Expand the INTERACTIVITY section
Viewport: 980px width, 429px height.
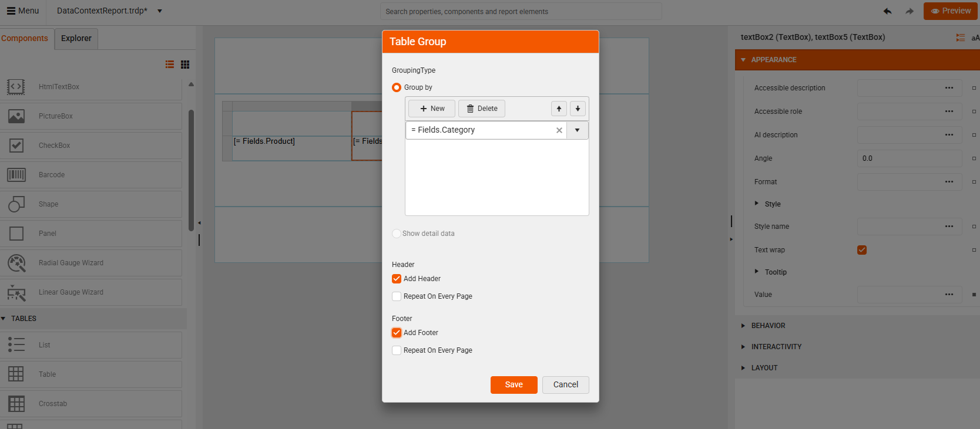(x=743, y=347)
